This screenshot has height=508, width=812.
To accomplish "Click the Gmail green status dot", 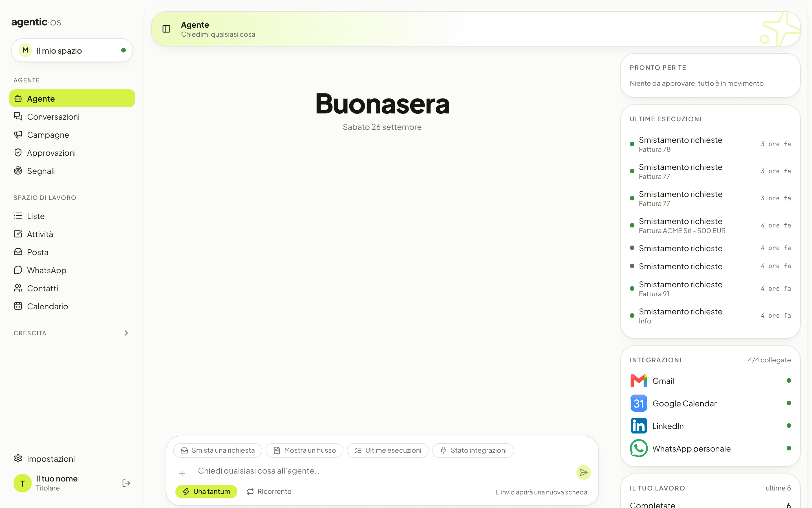I will coord(789,381).
